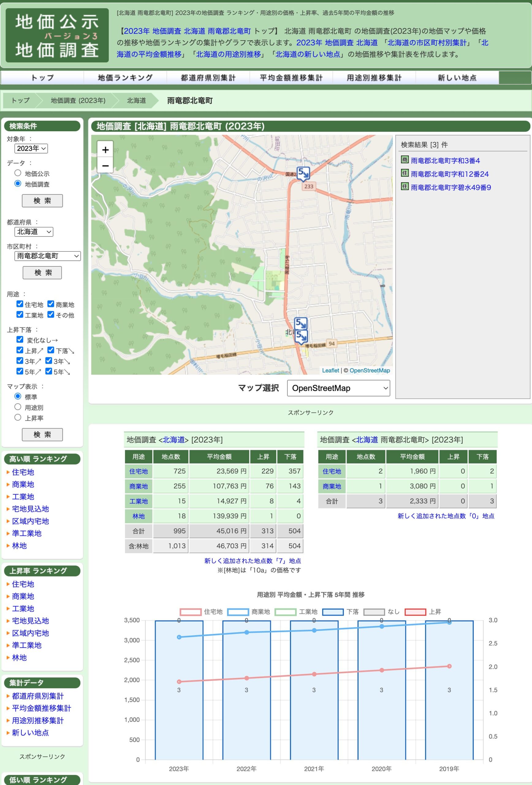Image resolution: width=532 pixels, height=785 pixels.
Task: Open link 新しく追加された地点数「7」地点
Action: [253, 561]
